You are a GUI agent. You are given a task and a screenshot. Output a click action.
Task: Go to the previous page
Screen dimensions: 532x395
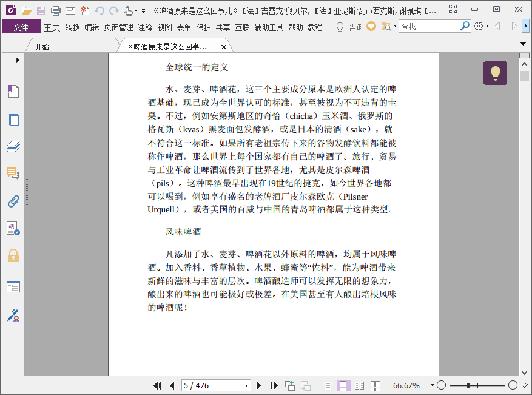(x=172, y=385)
